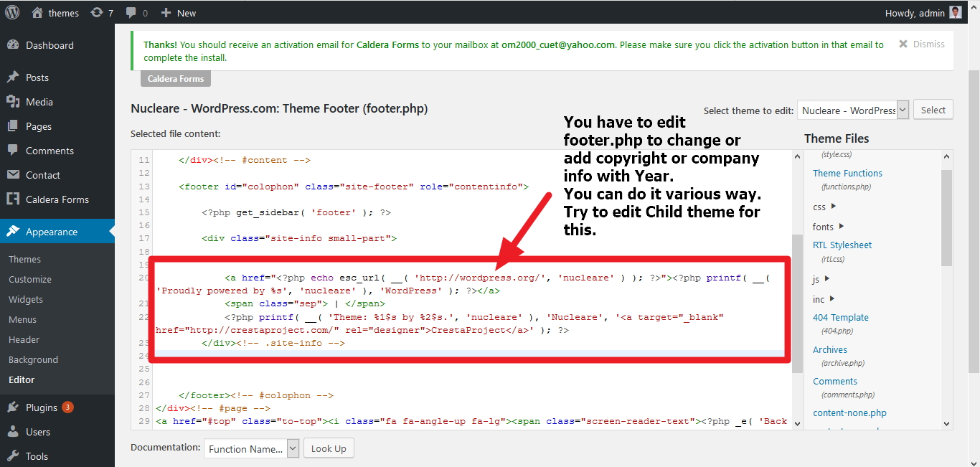Go to Plugins in the sidebar

click(x=42, y=407)
